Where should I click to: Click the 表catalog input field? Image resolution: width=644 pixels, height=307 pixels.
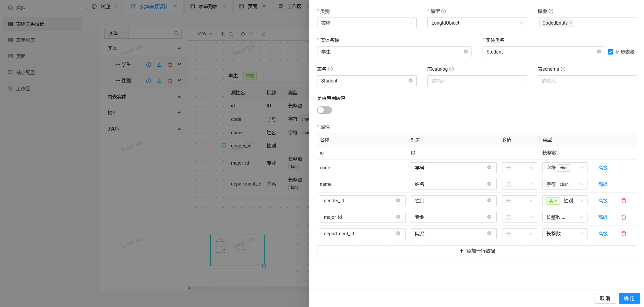tap(477, 81)
